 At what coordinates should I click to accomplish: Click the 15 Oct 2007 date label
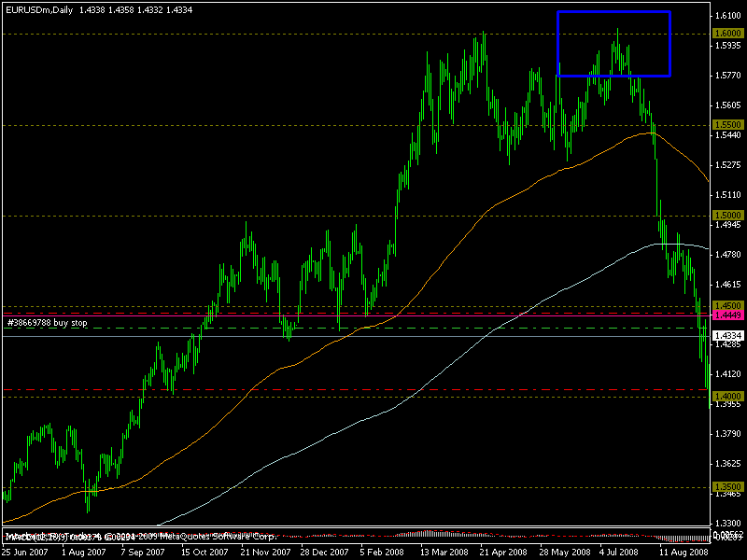tap(203, 552)
